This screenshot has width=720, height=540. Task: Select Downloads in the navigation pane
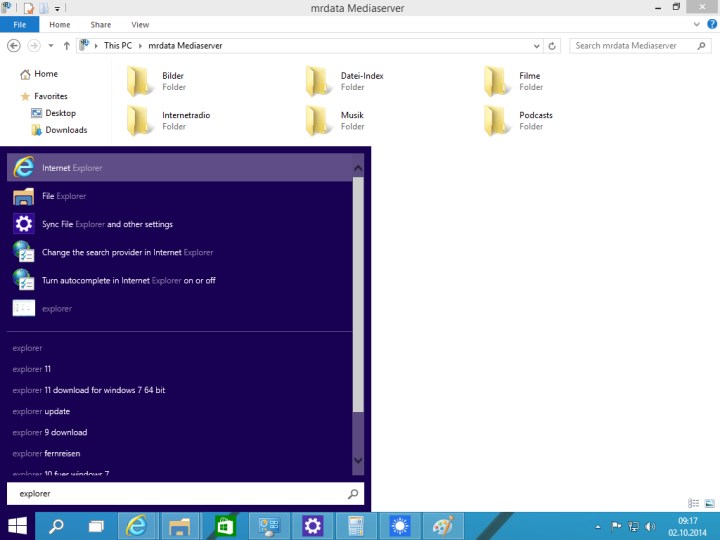[59, 130]
